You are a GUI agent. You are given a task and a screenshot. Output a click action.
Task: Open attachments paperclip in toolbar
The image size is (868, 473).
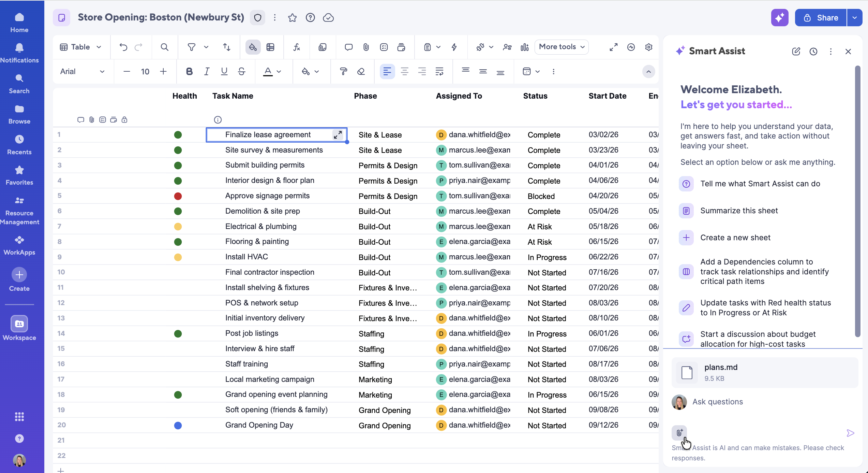[366, 47]
